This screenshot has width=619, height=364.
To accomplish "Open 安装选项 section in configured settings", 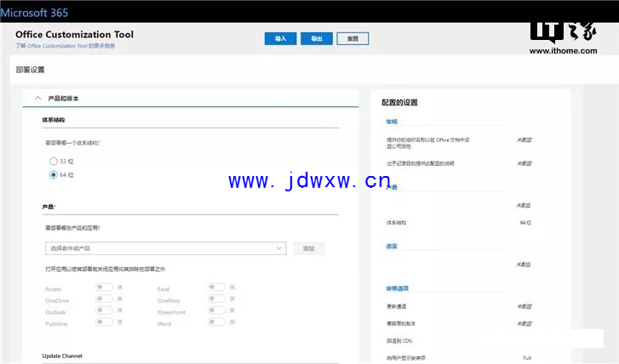I will 397,288.
